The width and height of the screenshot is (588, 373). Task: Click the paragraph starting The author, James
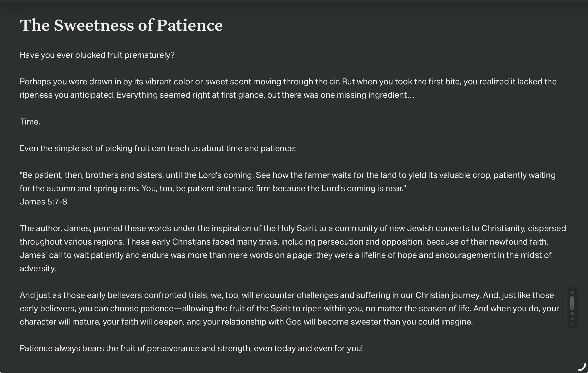click(x=293, y=248)
